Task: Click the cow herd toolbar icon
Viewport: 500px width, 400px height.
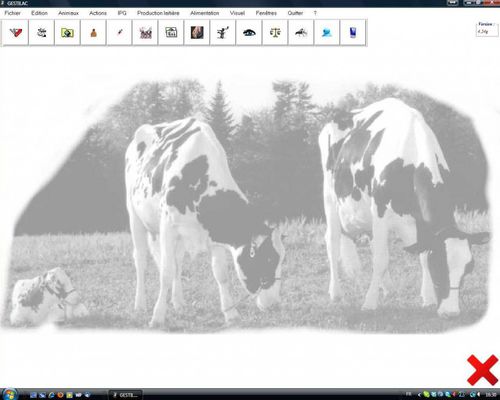Action: [145, 32]
